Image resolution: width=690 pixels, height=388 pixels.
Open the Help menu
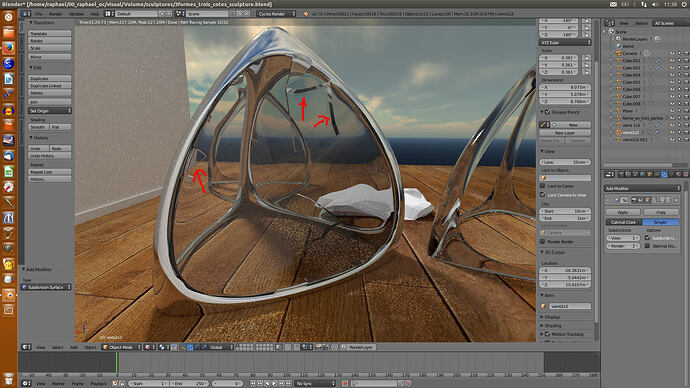point(94,14)
